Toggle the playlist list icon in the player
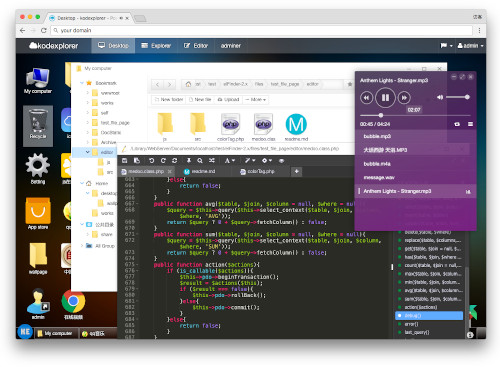The image size is (500, 367). pyautogui.click(x=470, y=124)
